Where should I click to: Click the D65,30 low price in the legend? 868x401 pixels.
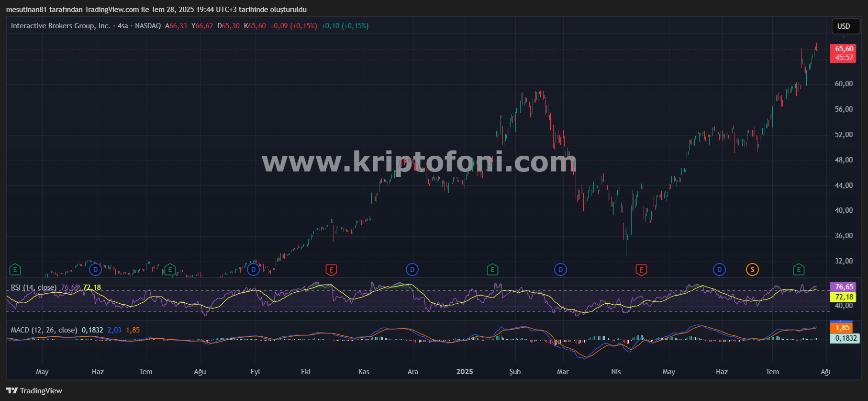[x=229, y=26]
